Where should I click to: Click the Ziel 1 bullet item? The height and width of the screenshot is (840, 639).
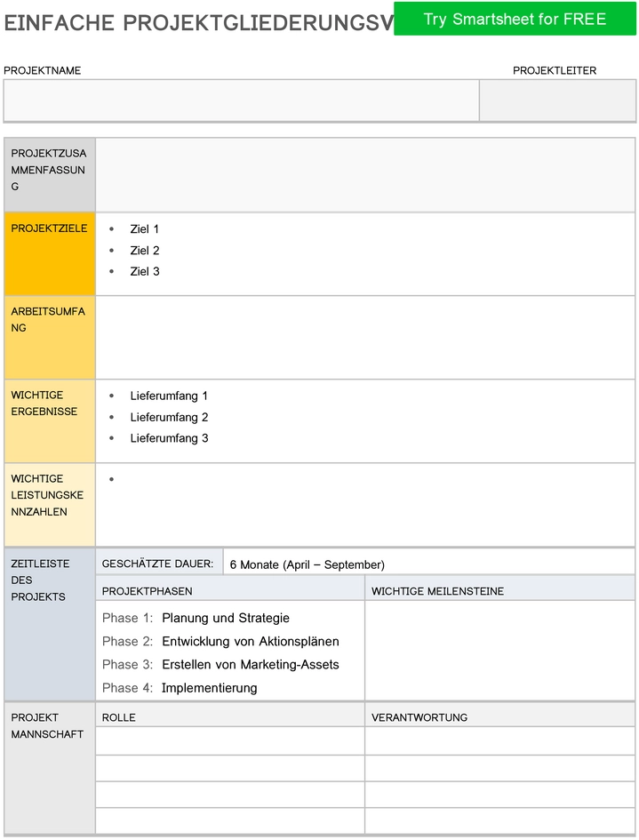144,229
